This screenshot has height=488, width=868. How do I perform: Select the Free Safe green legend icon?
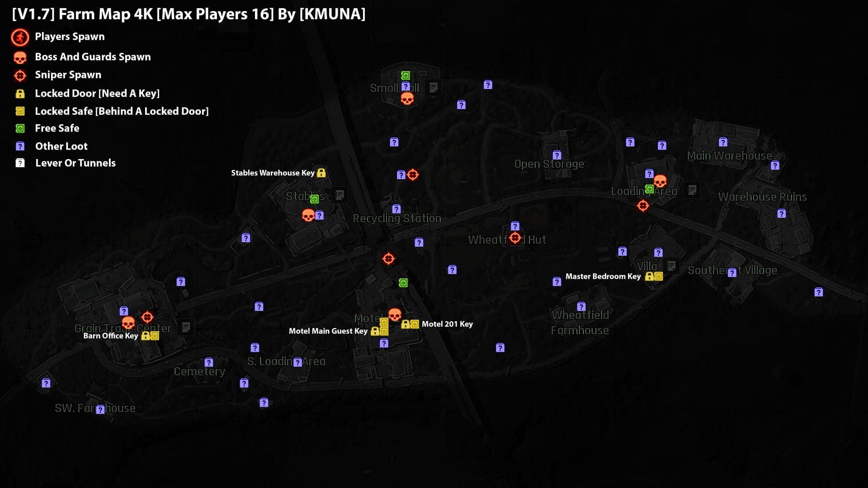point(19,128)
